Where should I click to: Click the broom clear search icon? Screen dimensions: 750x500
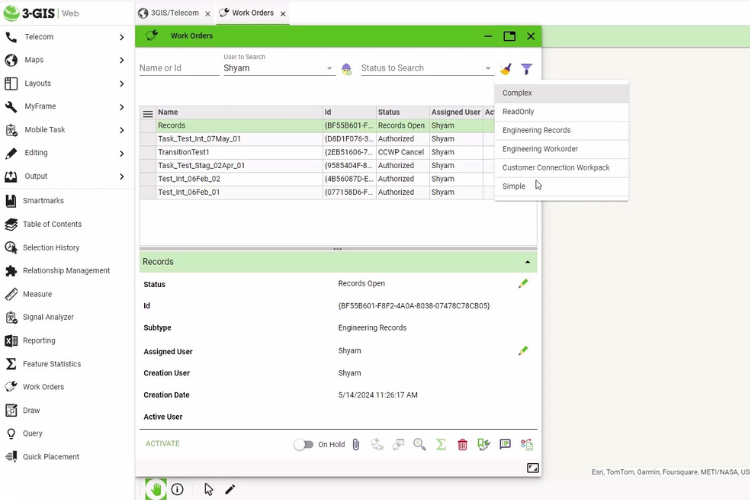tap(506, 69)
